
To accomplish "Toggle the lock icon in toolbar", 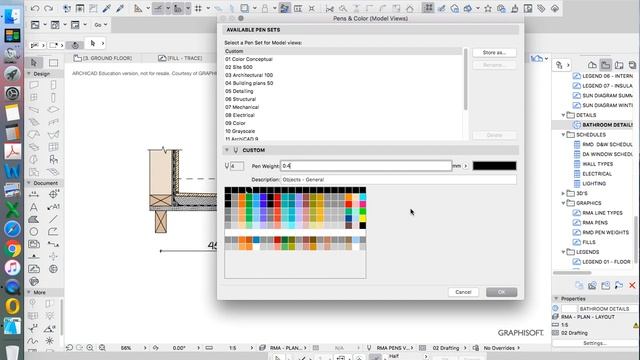I will pyautogui.click(x=265, y=8).
